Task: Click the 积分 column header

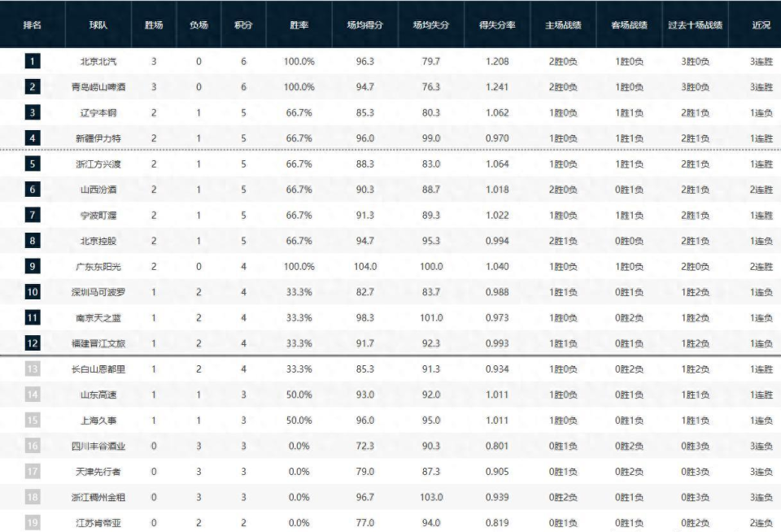Action: click(242, 25)
